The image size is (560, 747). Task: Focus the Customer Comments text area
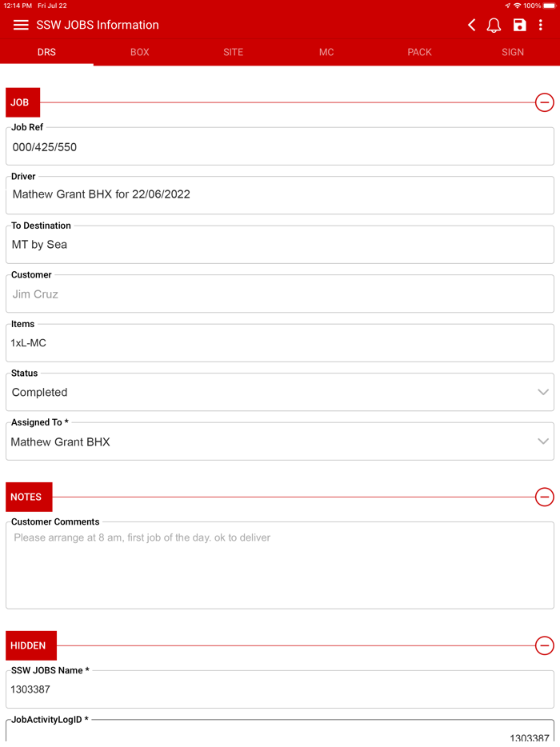pyautogui.click(x=280, y=565)
